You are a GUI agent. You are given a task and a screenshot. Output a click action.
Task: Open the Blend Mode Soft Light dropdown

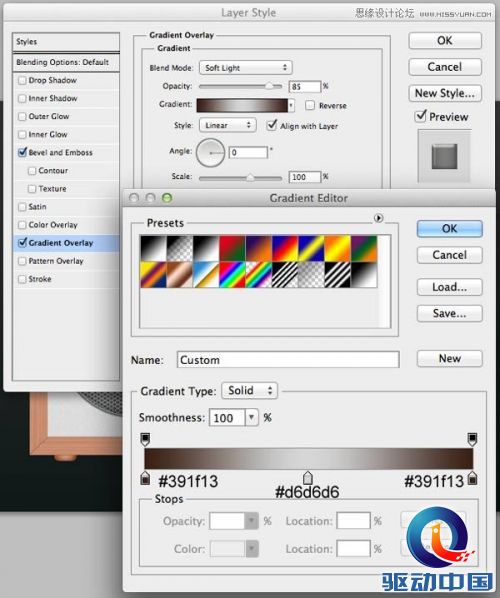click(246, 68)
